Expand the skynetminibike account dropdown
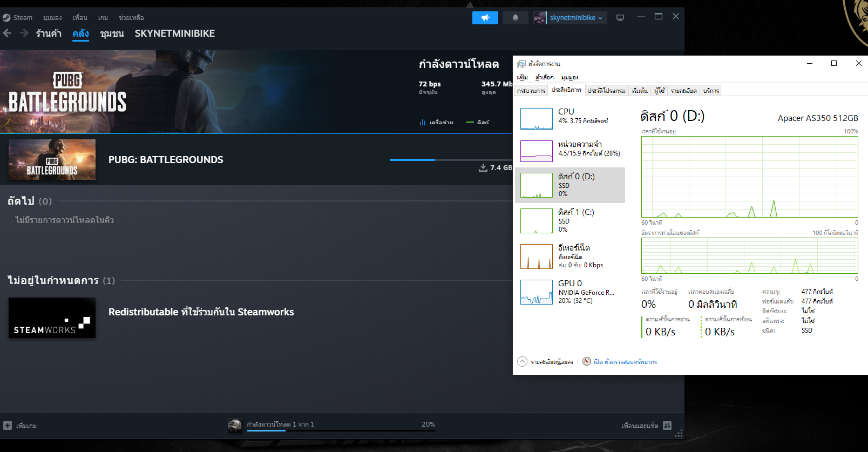The height and width of the screenshot is (452, 868). (577, 18)
